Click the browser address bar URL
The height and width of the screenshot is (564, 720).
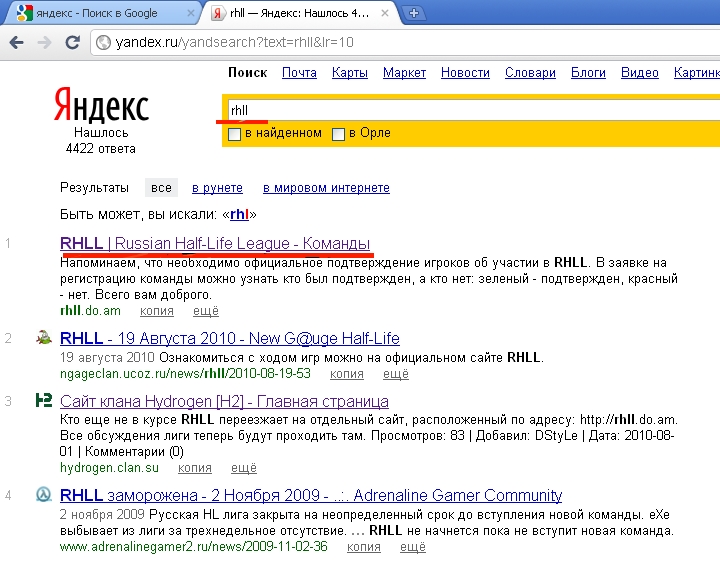[x=235, y=42]
